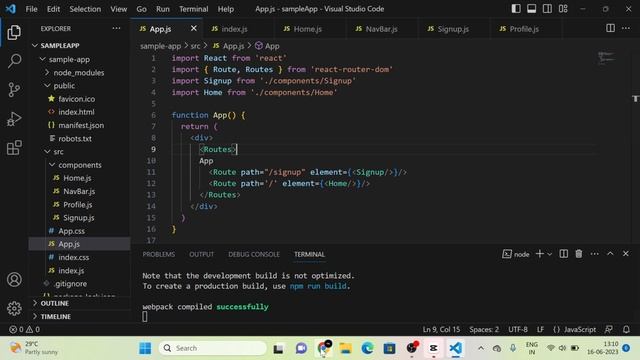
Task: Open favicon.ico in the explorer
Action: (80, 99)
